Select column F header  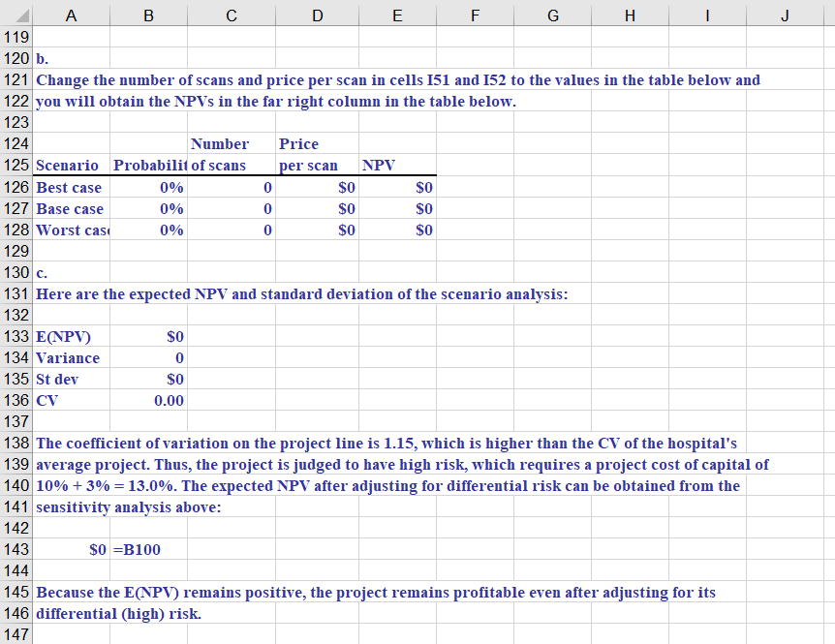pos(475,15)
